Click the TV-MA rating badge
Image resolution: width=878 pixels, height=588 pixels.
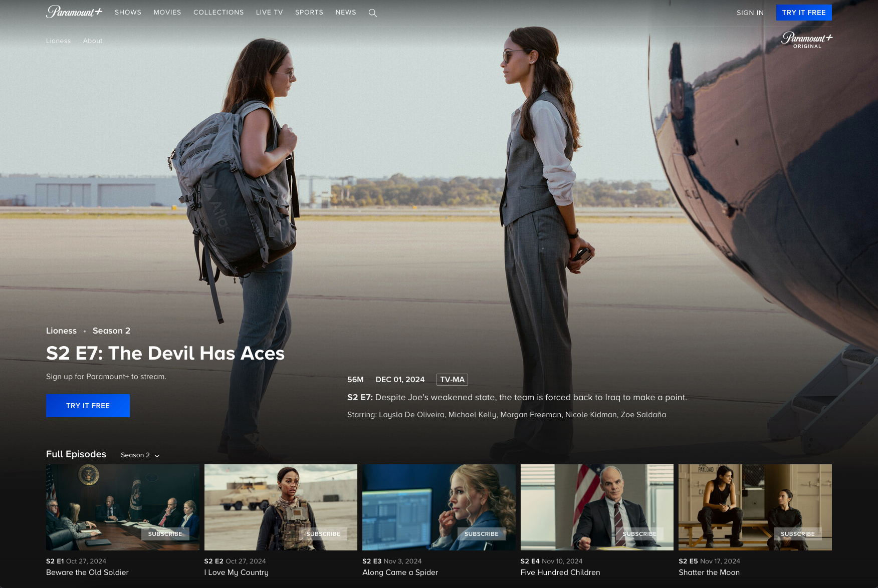[452, 380]
